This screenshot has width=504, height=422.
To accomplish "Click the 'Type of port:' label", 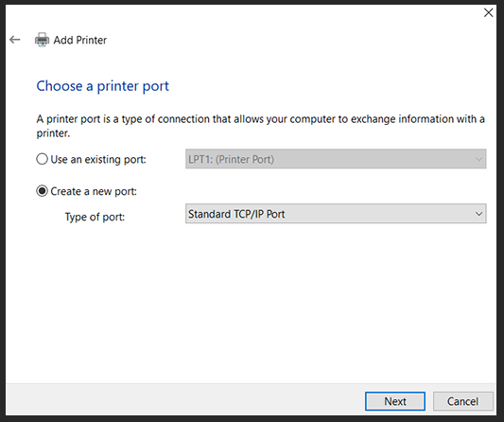I will (x=95, y=217).
